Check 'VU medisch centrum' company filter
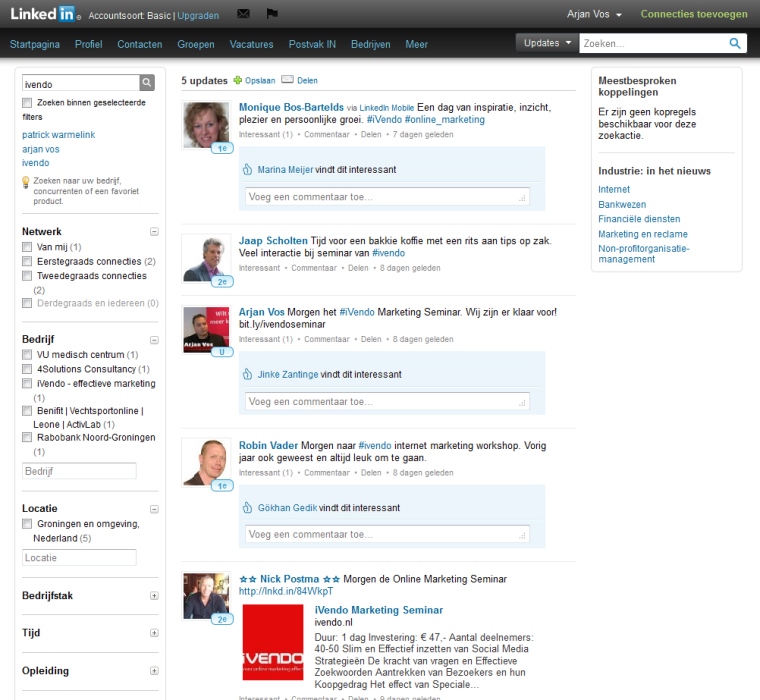Image resolution: width=760 pixels, height=700 pixels. pyautogui.click(x=27, y=354)
